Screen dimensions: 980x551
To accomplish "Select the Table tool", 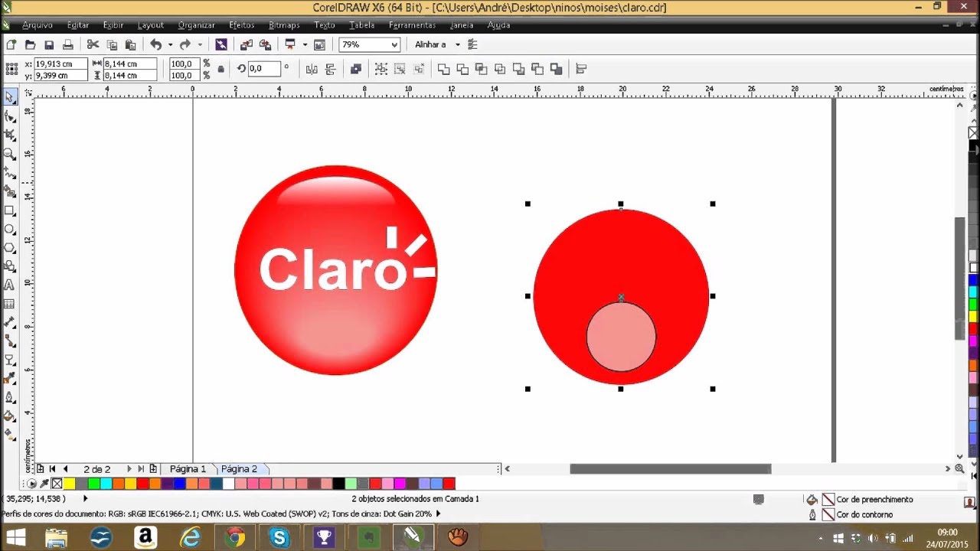I will pos(9,304).
